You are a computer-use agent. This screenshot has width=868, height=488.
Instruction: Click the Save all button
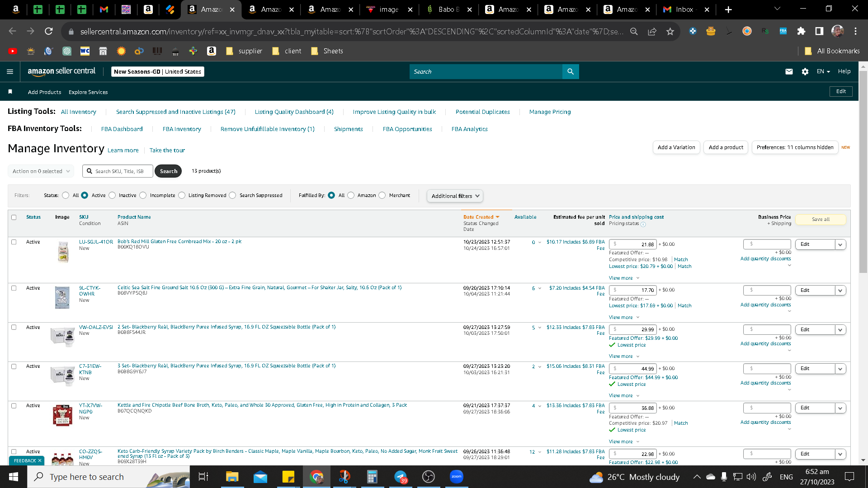coord(821,220)
